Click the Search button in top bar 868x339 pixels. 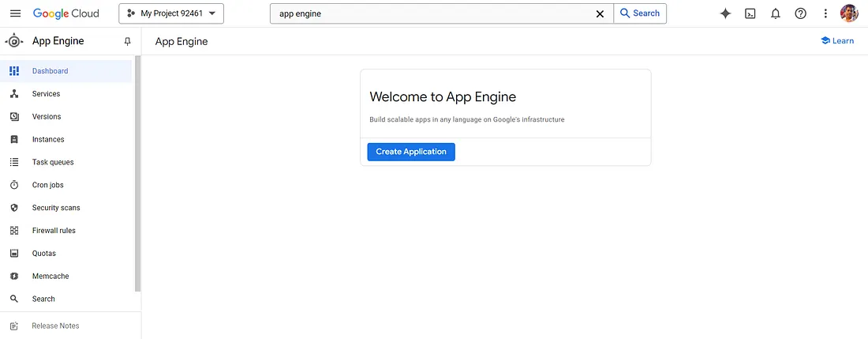tap(640, 13)
